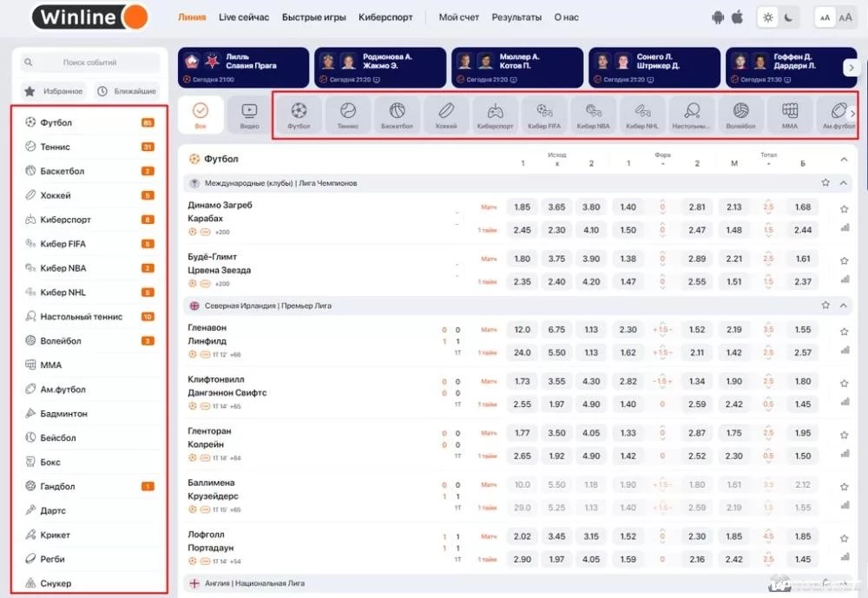This screenshot has height=598, width=868.
Task: Select the Все filter tab
Action: (x=201, y=115)
